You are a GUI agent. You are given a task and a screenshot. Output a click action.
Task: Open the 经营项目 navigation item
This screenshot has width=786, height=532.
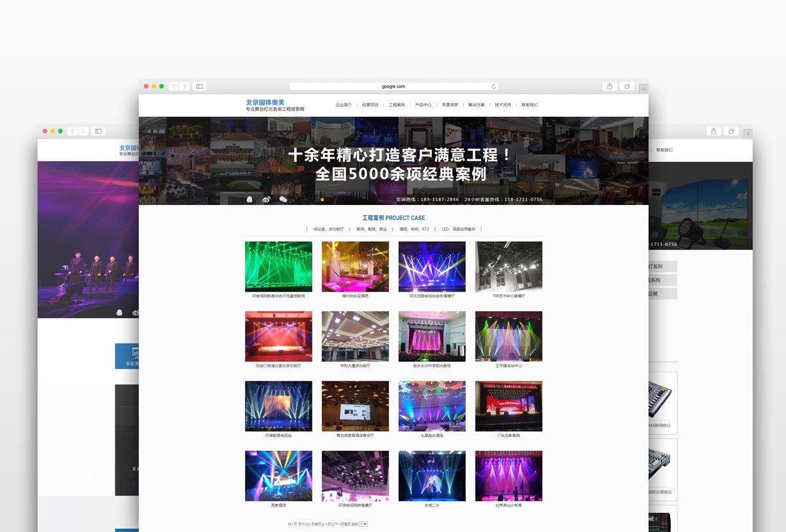[x=370, y=105]
